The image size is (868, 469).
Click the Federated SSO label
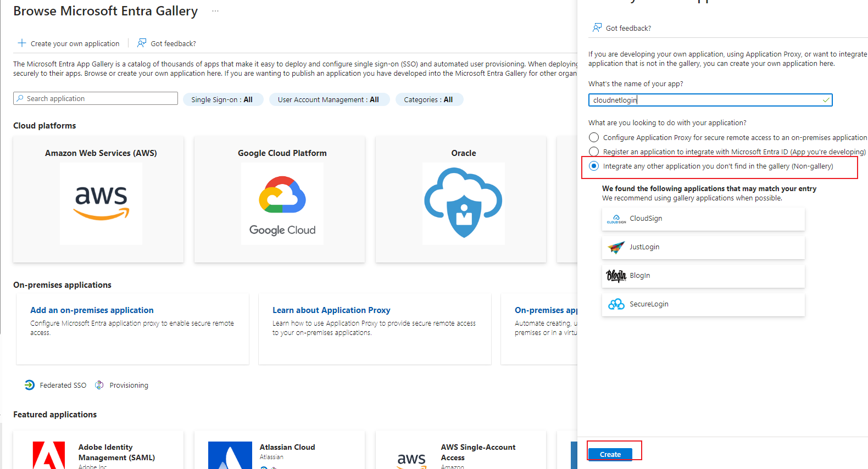pos(63,386)
